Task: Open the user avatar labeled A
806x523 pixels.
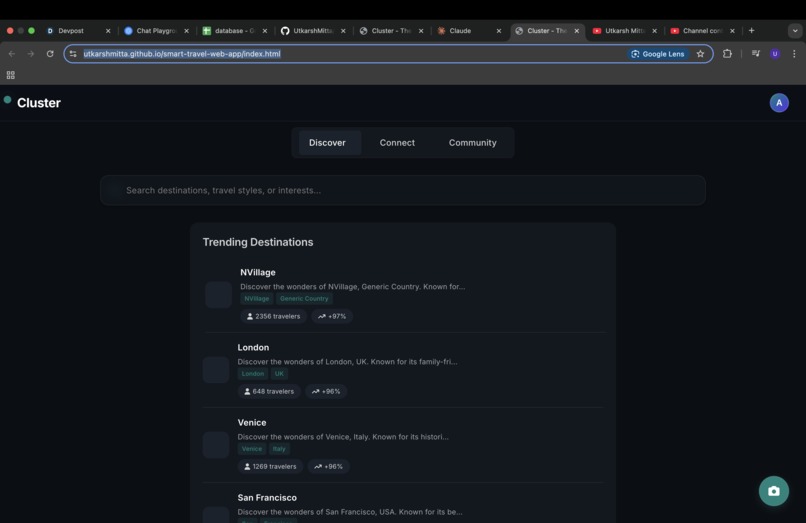Action: 779,103
